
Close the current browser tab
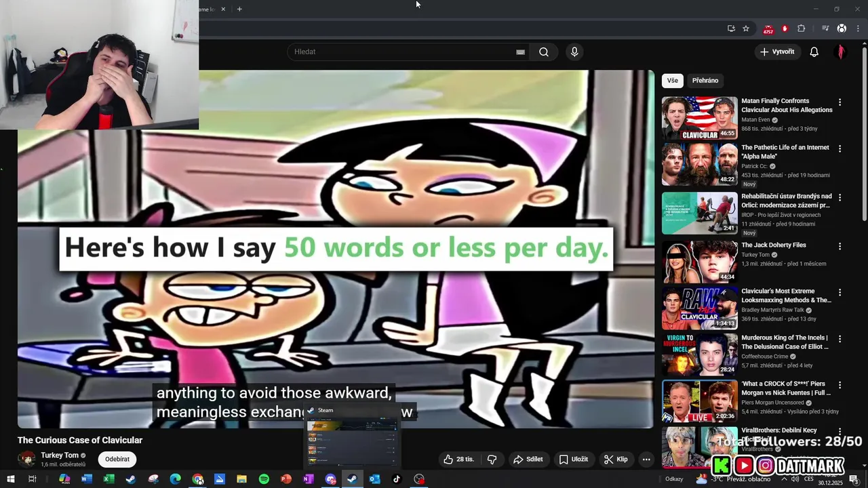(223, 9)
